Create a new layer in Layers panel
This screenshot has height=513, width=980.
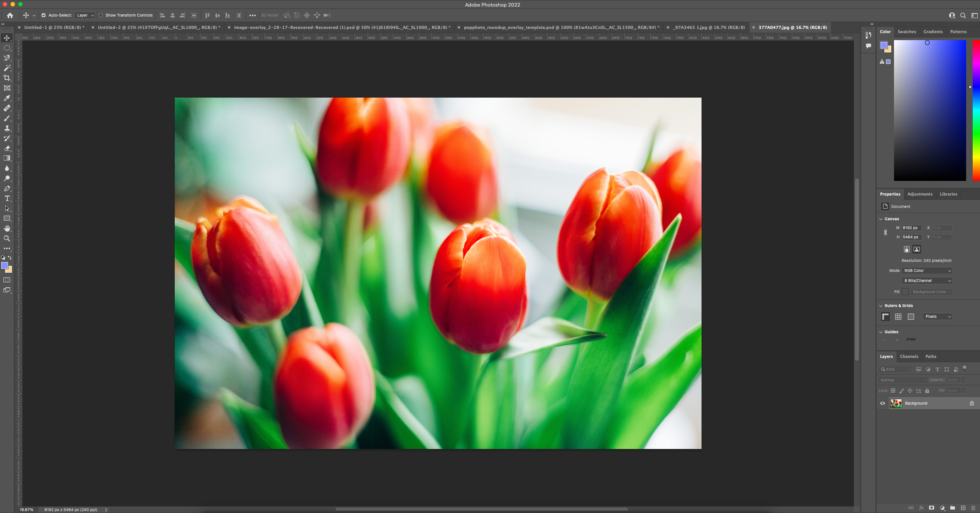click(x=963, y=508)
